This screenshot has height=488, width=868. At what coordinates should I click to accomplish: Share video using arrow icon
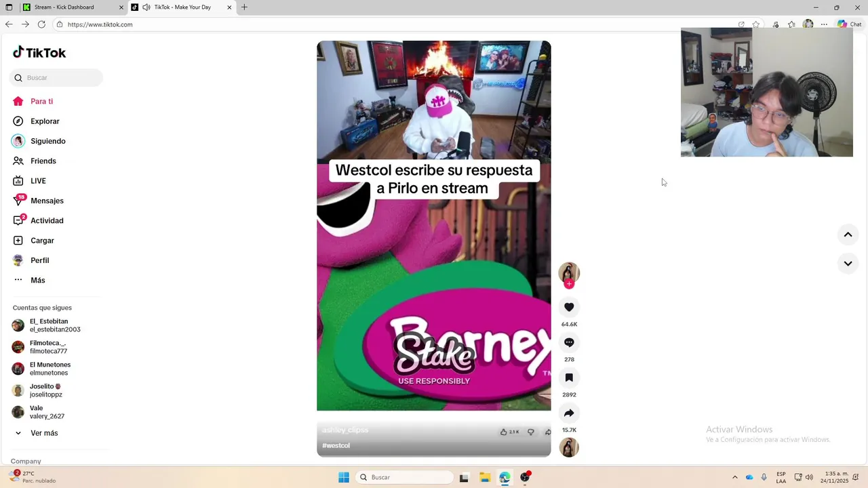click(569, 413)
